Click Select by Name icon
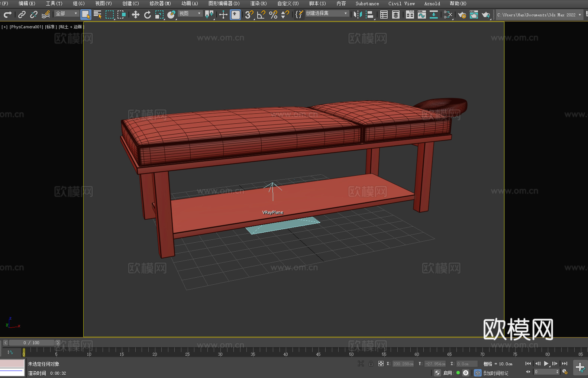The image size is (588, 378). (98, 14)
